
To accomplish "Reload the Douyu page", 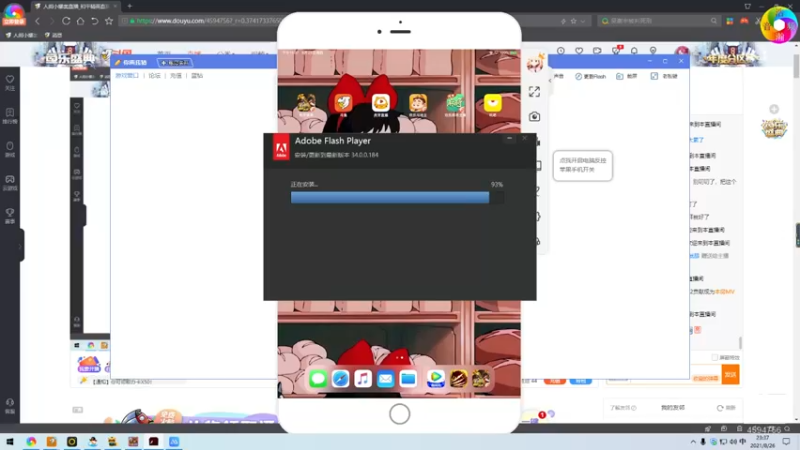I will 66,21.
